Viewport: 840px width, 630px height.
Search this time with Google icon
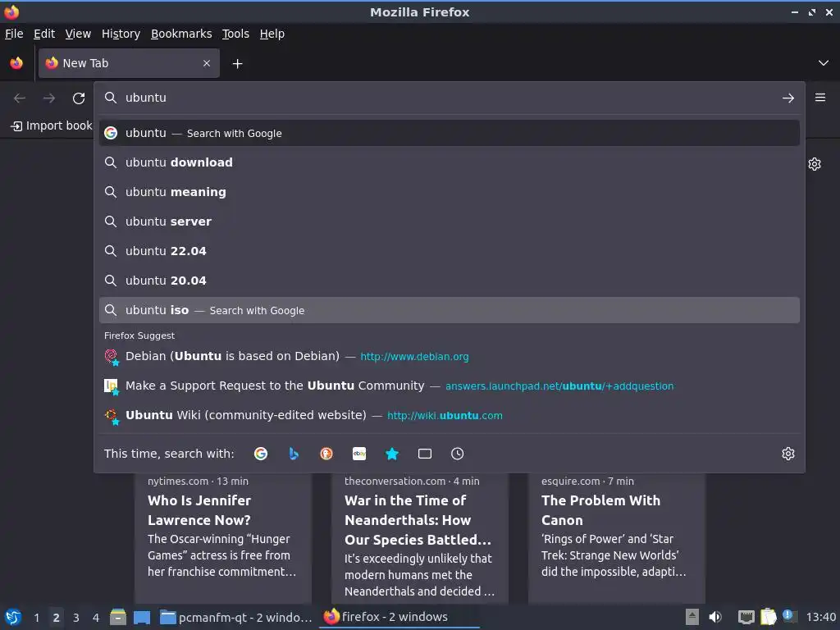point(261,454)
